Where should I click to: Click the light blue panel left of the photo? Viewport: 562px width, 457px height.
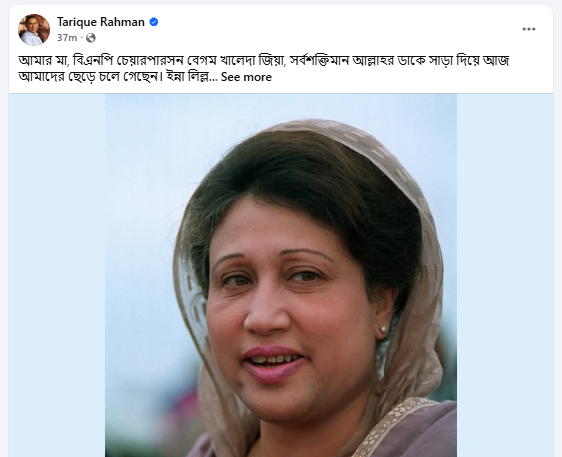click(57, 275)
